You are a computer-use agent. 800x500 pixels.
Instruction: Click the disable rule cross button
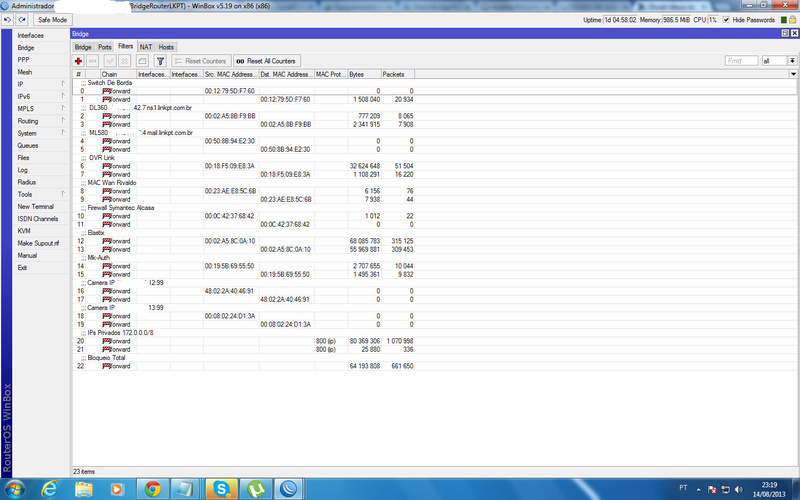click(x=124, y=61)
